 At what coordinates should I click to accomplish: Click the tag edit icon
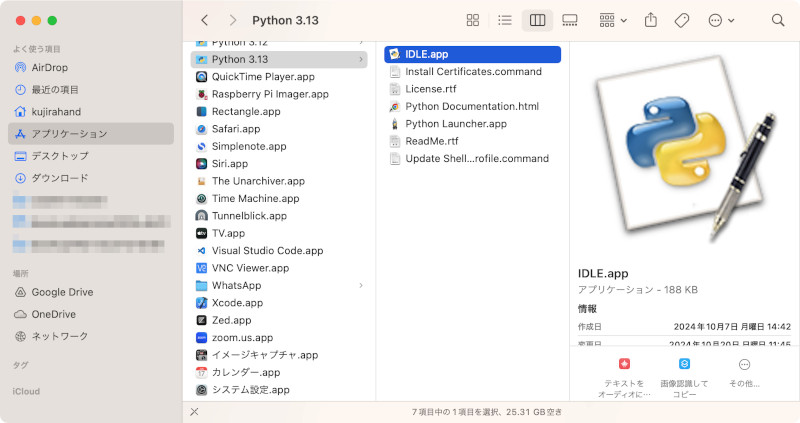[682, 20]
